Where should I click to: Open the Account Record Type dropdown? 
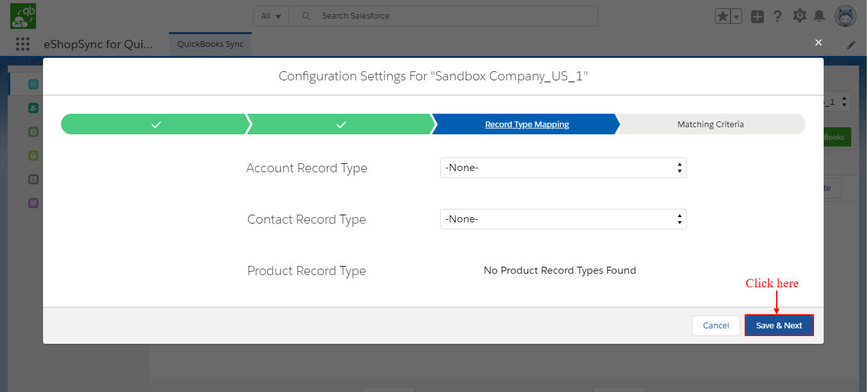point(563,168)
